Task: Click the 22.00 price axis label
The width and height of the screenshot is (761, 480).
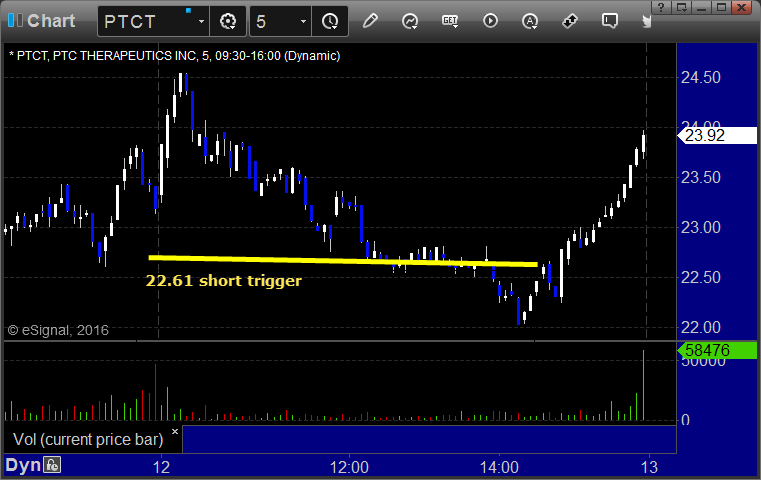Action: [x=701, y=328]
